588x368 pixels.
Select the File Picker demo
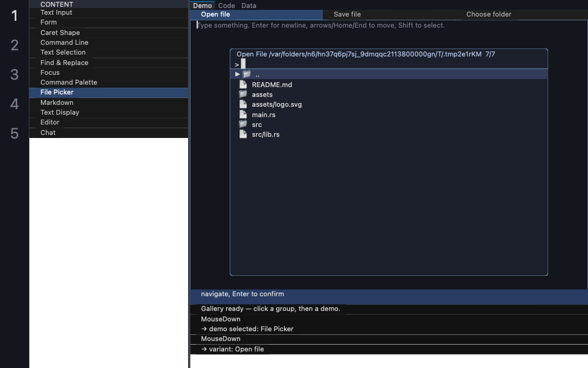point(109,93)
